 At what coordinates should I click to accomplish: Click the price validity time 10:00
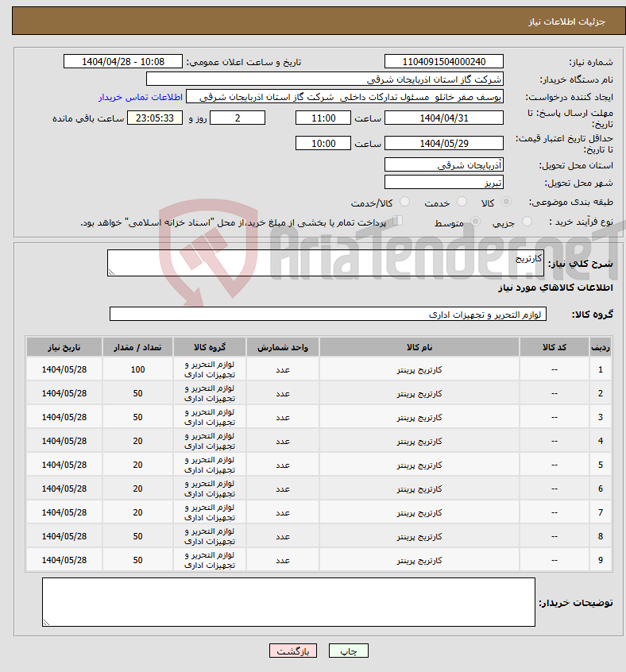(323, 143)
